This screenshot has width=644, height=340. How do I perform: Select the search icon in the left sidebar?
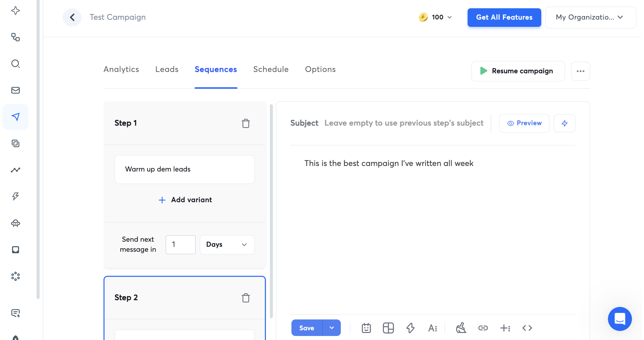[x=16, y=64]
